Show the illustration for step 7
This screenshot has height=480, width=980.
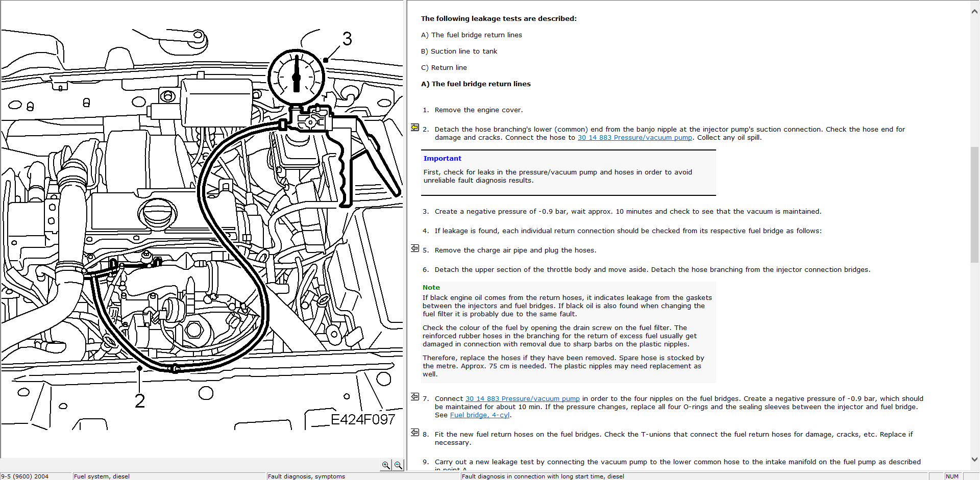tap(415, 396)
